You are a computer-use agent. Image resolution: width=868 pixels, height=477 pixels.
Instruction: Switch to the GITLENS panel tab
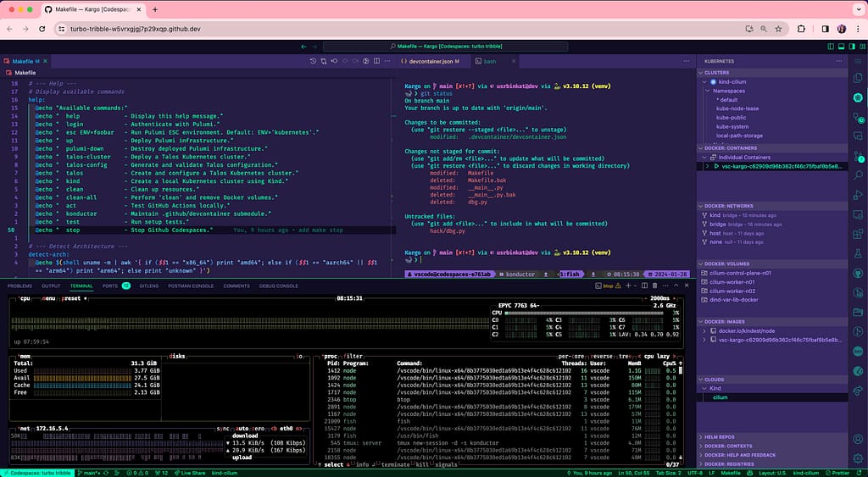tap(149, 286)
